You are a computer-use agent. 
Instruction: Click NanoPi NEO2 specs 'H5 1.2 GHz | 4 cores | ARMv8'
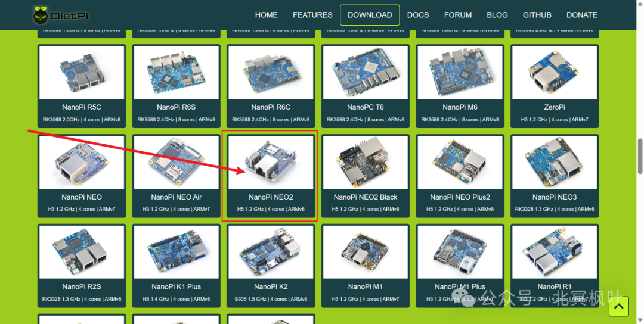click(x=271, y=209)
